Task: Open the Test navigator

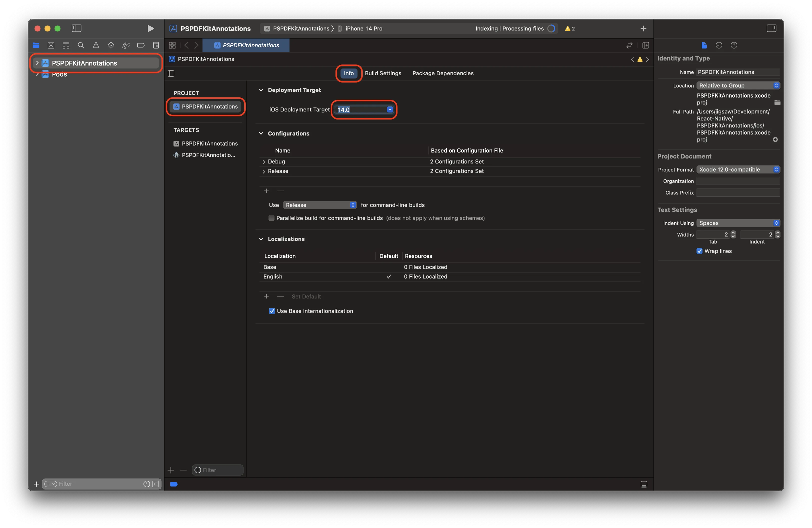Action: click(x=110, y=45)
